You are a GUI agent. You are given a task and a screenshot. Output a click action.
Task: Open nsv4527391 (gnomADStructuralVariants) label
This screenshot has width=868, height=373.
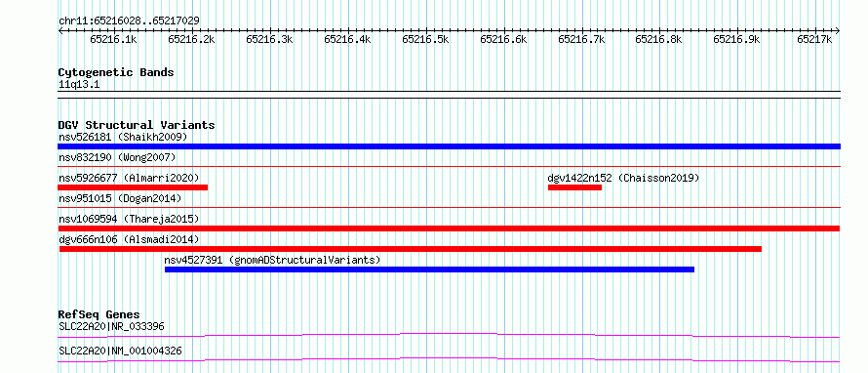(272, 260)
